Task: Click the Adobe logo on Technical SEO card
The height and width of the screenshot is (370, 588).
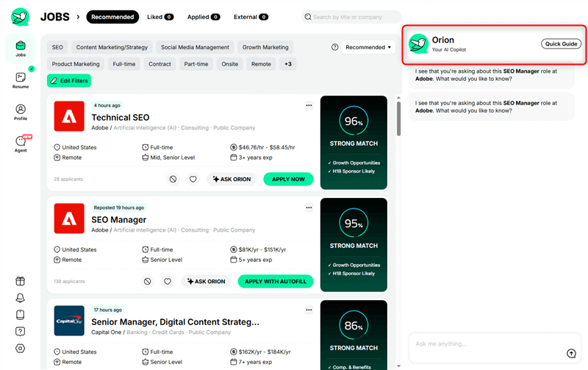Action: (x=69, y=116)
